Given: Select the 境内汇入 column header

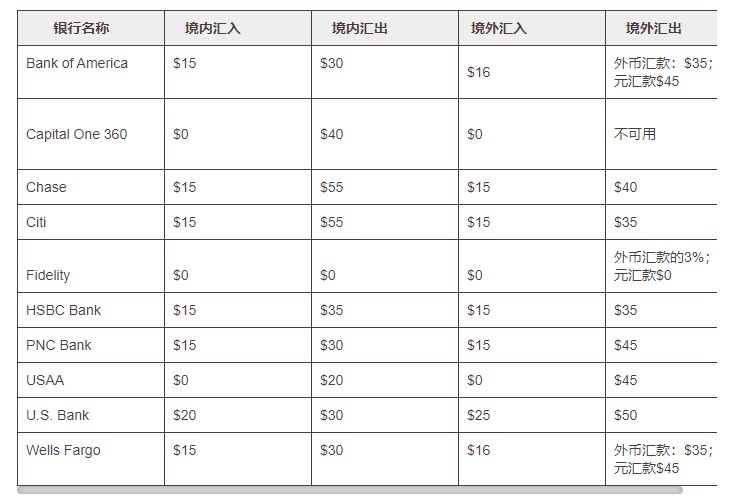Looking at the screenshot, I should tap(238, 28).
